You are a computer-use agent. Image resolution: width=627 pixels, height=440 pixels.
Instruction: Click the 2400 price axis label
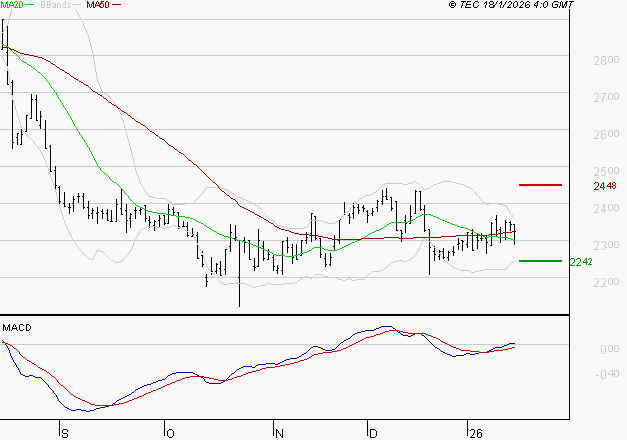point(606,208)
